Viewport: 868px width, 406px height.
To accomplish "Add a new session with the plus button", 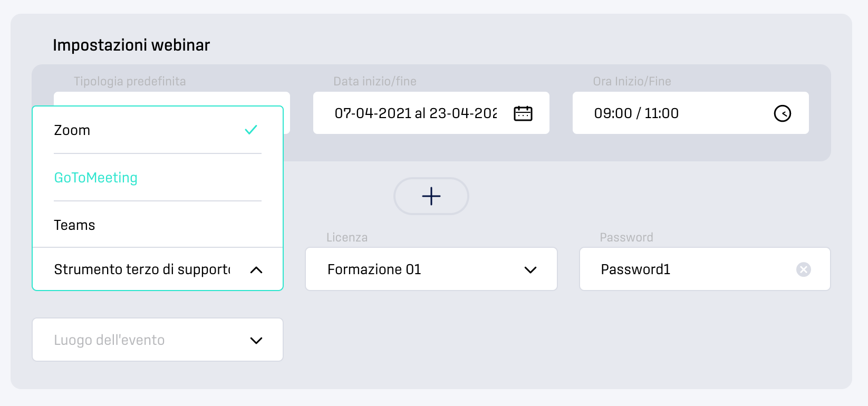I will (431, 196).
